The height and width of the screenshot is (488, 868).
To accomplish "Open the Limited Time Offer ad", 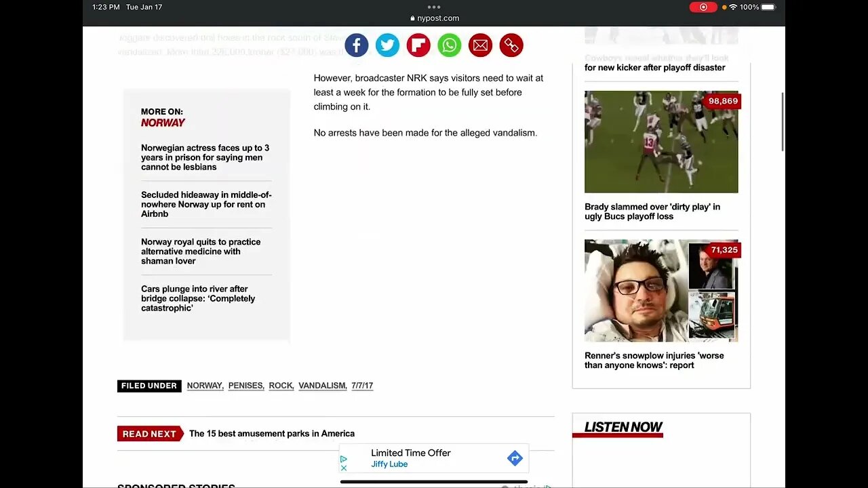I will coord(434,458).
